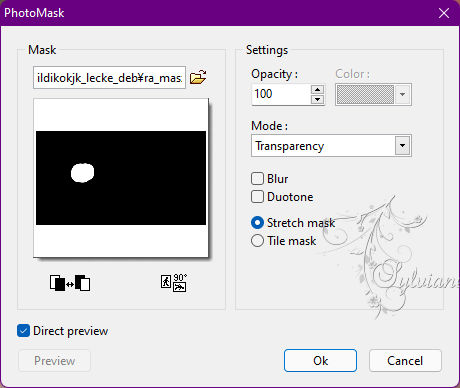The width and height of the screenshot is (460, 388).
Task: Open the Color picker dropdown arrow
Action: click(x=402, y=94)
